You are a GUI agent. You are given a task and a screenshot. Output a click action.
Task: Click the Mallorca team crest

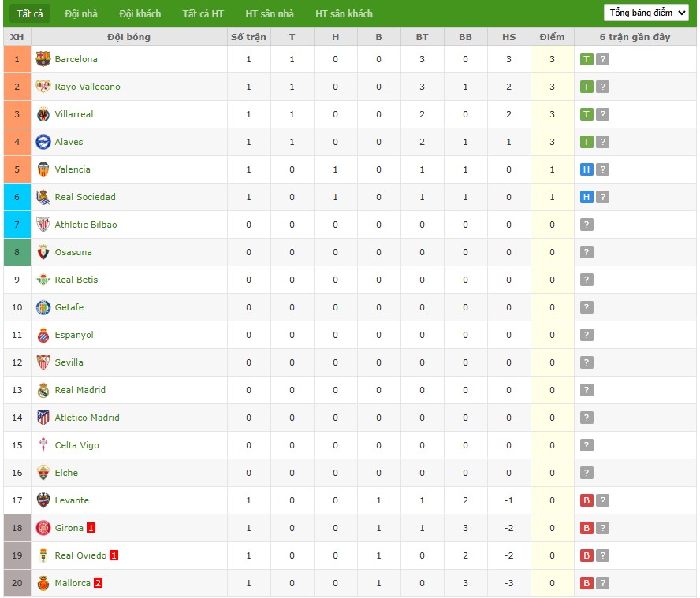click(x=43, y=583)
